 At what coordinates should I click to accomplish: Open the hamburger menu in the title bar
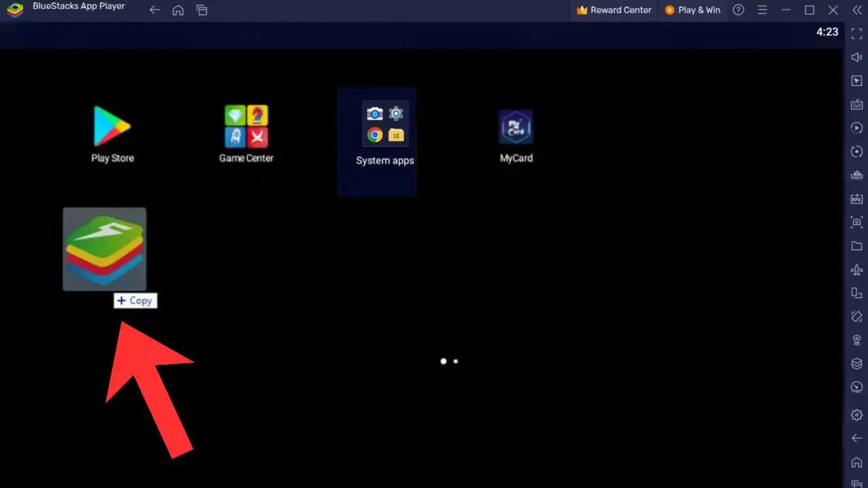click(x=762, y=9)
